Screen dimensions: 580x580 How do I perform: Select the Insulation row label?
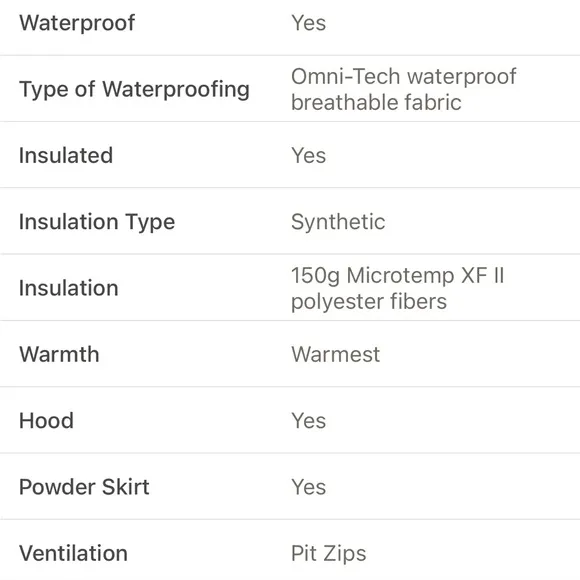pyautogui.click(x=69, y=288)
